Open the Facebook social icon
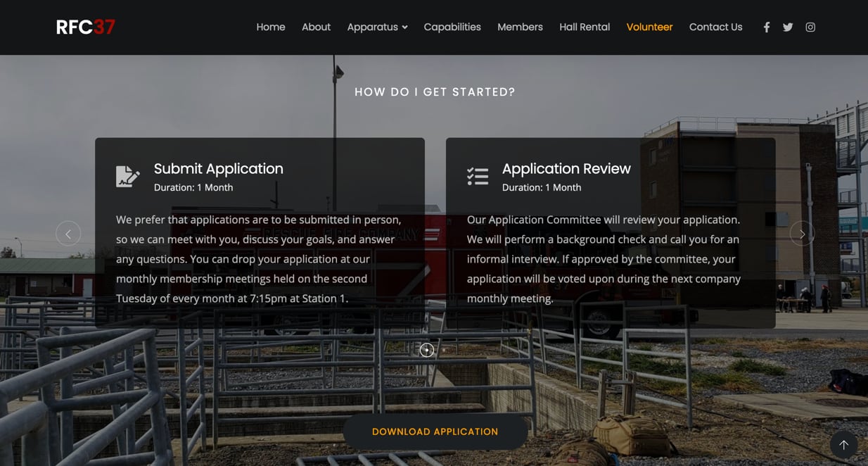The height and width of the screenshot is (466, 868). point(767,27)
